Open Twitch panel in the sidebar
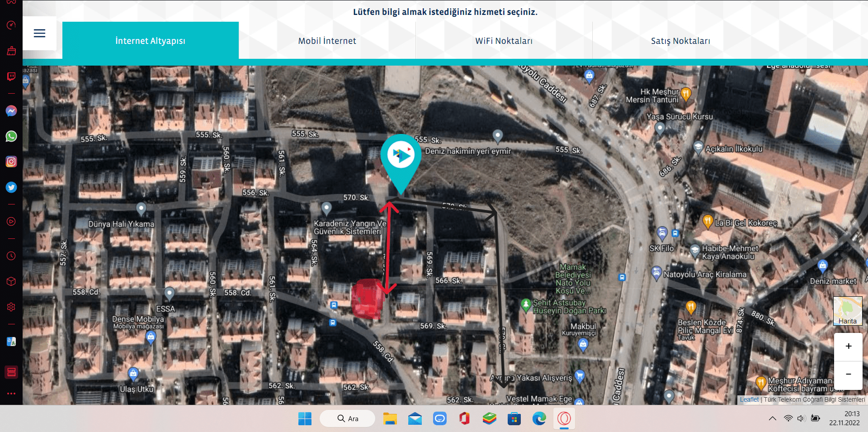Image resolution: width=868 pixels, height=432 pixels. [x=11, y=76]
